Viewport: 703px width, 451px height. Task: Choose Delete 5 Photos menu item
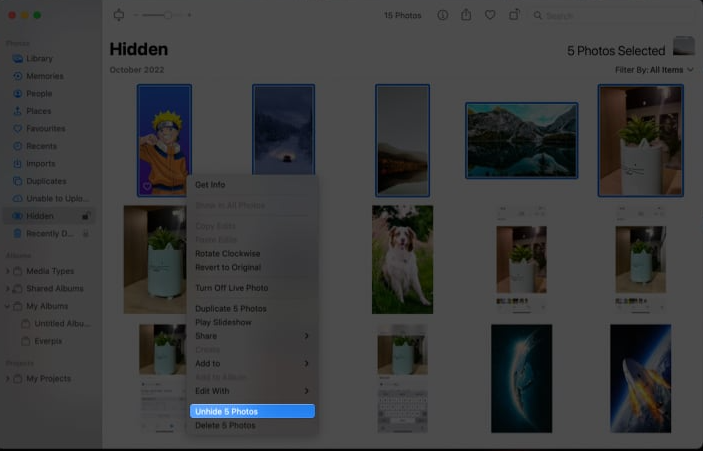click(x=252, y=426)
